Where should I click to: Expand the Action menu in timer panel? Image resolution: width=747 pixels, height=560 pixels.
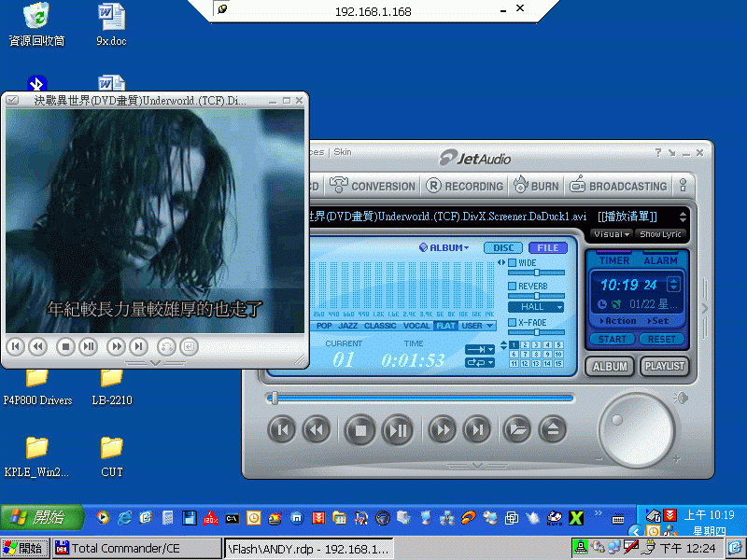(x=617, y=321)
